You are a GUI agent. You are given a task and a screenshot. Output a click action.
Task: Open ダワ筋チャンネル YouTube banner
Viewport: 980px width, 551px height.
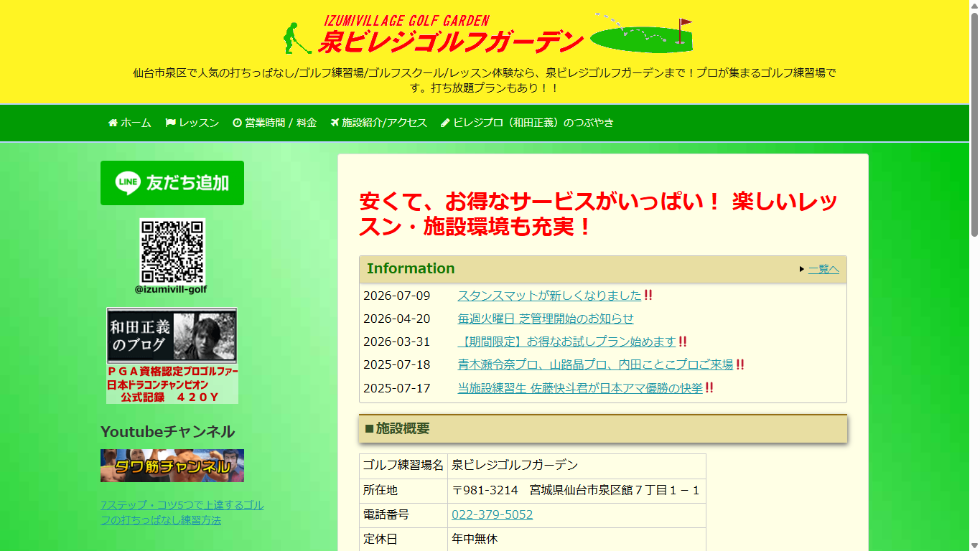[x=172, y=466]
